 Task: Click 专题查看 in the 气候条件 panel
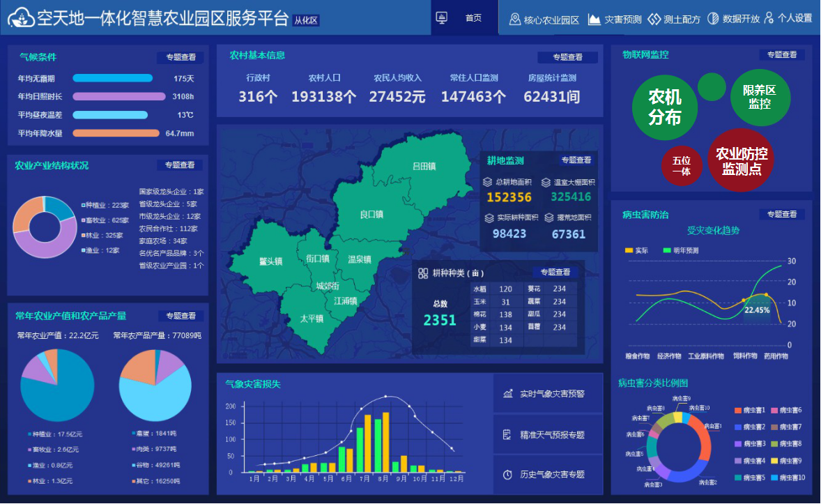click(x=181, y=58)
